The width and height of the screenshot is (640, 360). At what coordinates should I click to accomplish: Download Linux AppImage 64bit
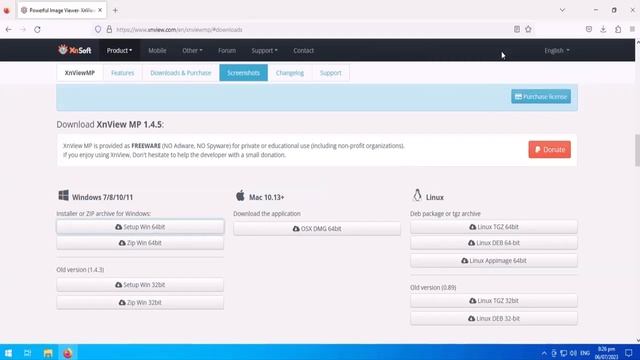click(x=494, y=260)
